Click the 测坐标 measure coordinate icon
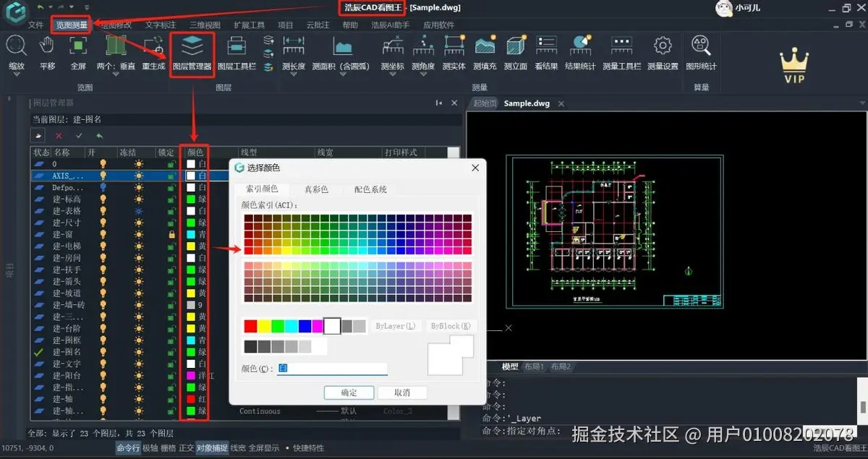868x459 pixels. [x=393, y=46]
